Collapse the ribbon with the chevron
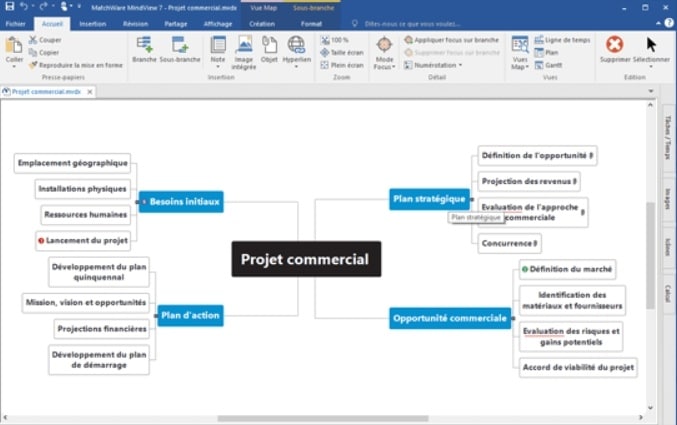 (658, 23)
